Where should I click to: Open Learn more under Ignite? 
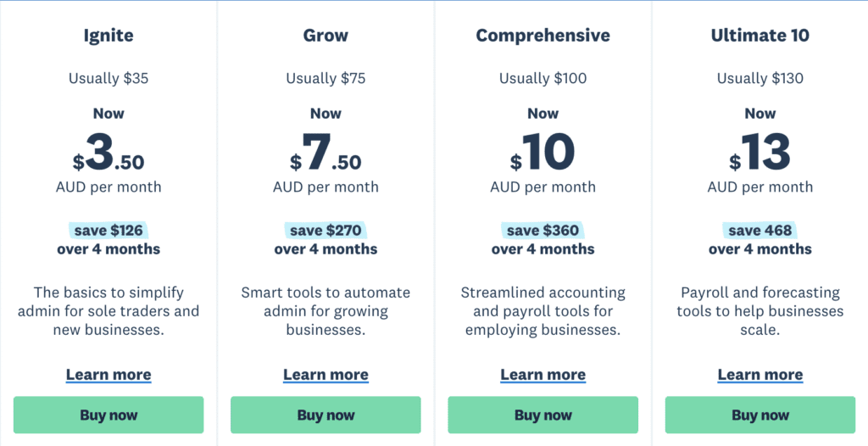click(x=108, y=375)
